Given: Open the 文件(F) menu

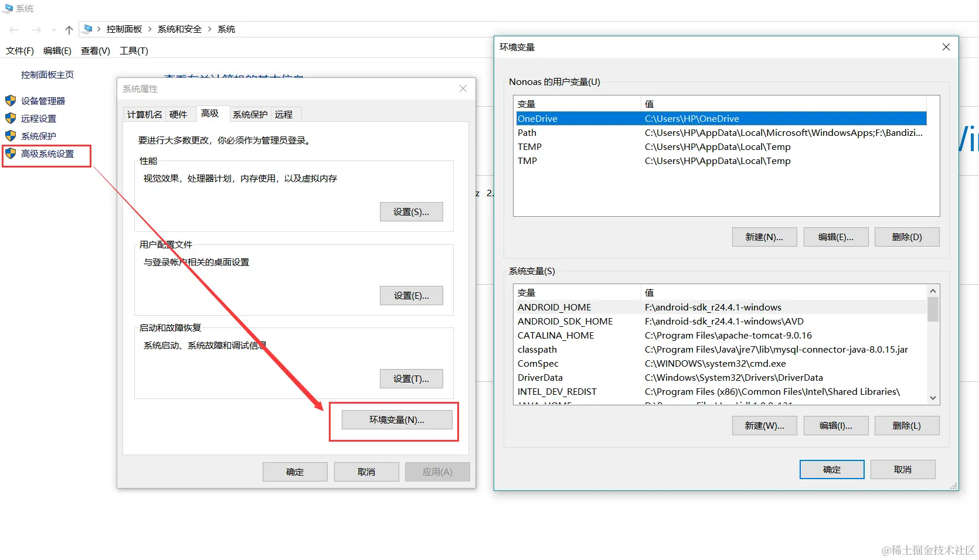Looking at the screenshot, I should [x=20, y=50].
